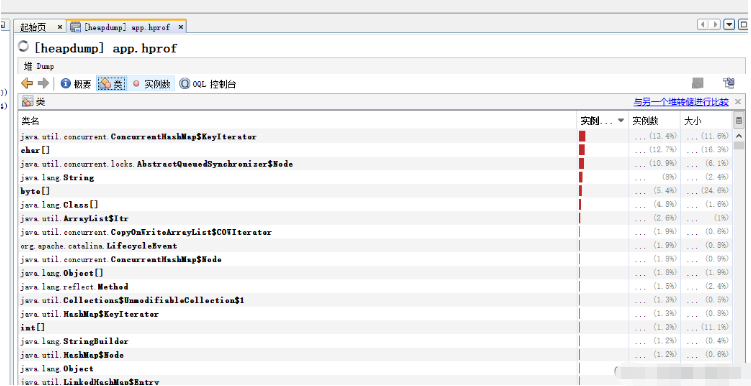The width and height of the screenshot is (751, 386).
Task: Open the OQL 控制台 console
Action: (x=208, y=84)
